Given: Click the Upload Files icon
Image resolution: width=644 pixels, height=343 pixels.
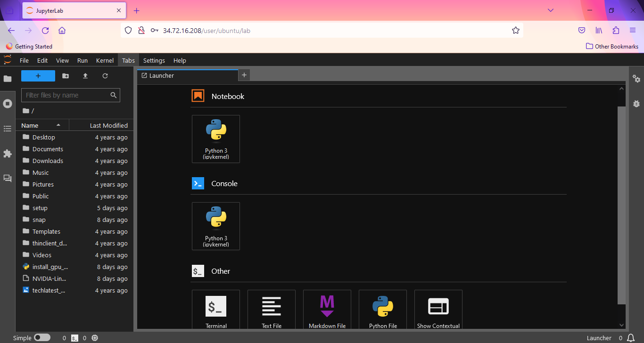Looking at the screenshot, I should (85, 76).
